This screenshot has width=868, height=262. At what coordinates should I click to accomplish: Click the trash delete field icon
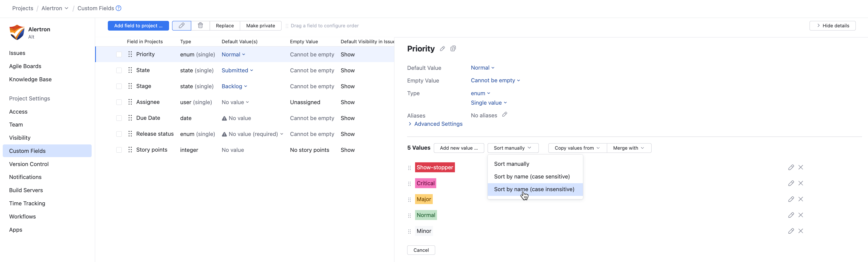[200, 26]
